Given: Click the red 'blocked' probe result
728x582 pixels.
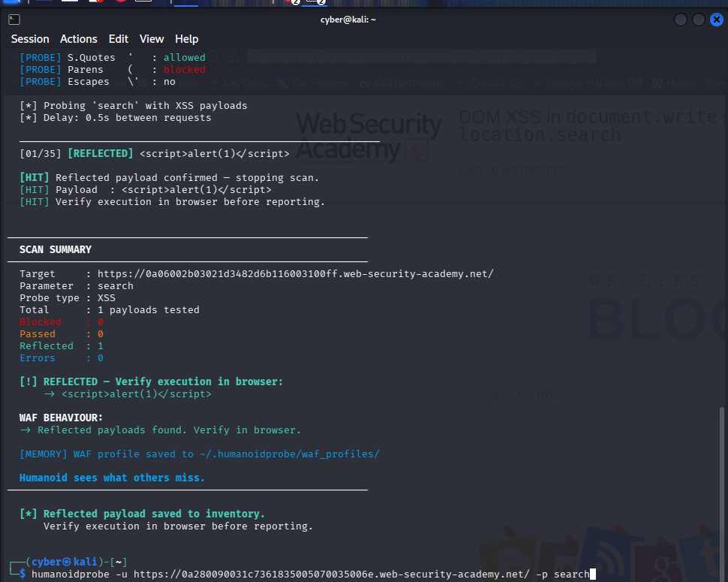Looking at the screenshot, I should tap(185, 70).
